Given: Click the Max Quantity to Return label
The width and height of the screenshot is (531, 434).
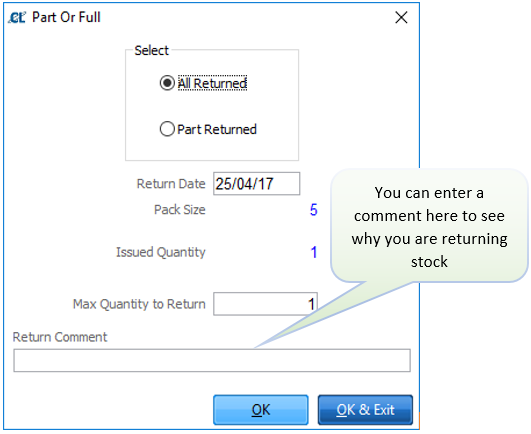Looking at the screenshot, I should [139, 304].
